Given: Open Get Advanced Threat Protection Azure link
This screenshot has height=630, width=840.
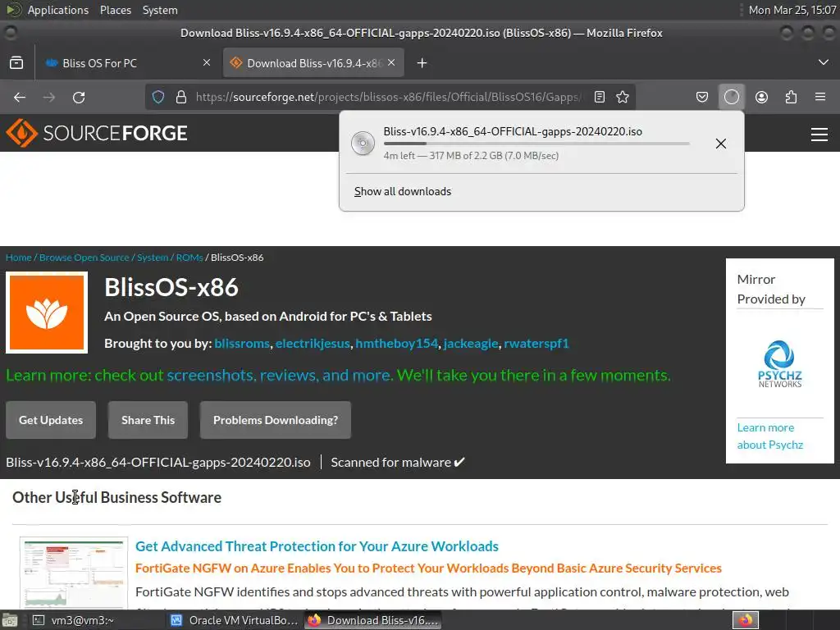Looking at the screenshot, I should click(x=317, y=546).
